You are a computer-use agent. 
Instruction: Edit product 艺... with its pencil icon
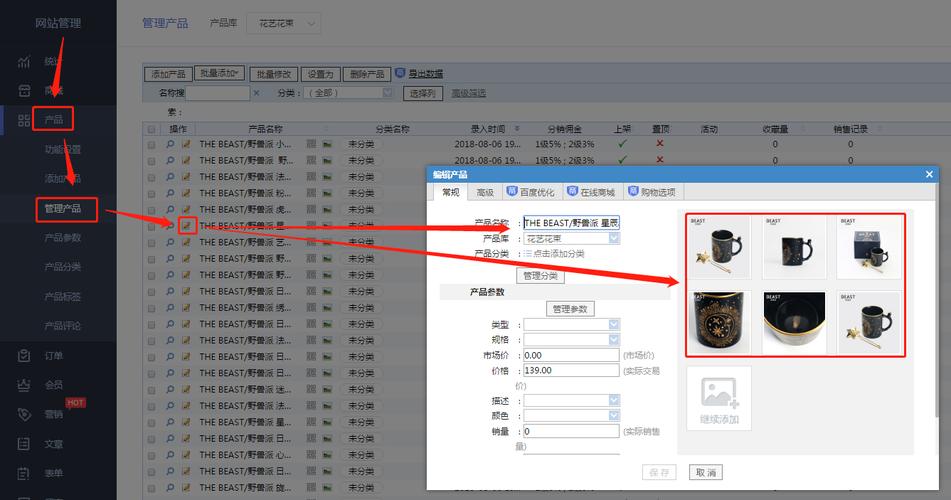click(186, 243)
